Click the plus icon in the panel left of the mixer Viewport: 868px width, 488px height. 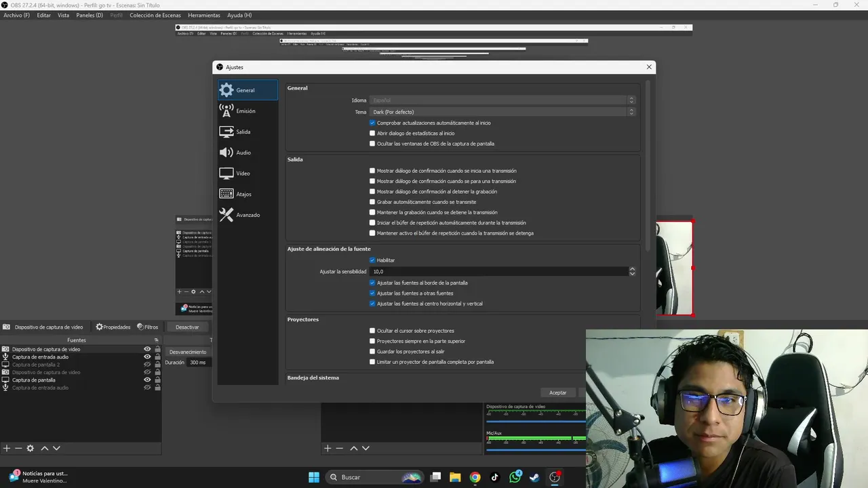pyautogui.click(x=328, y=448)
